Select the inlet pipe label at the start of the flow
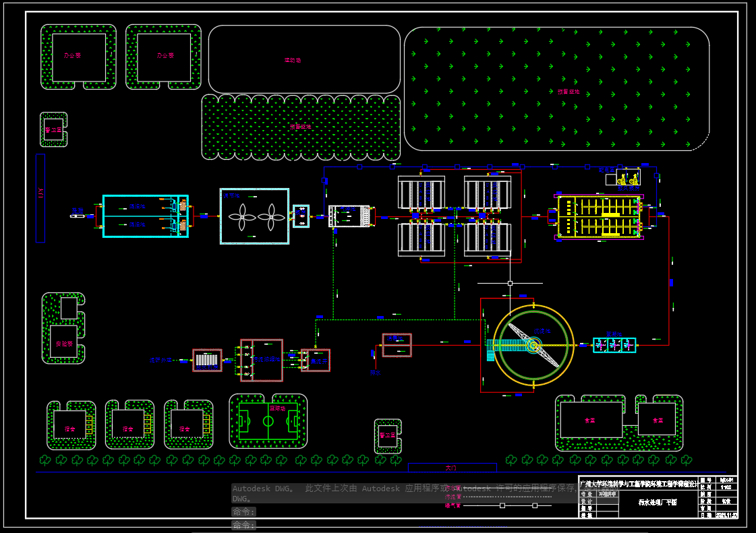 point(78,211)
